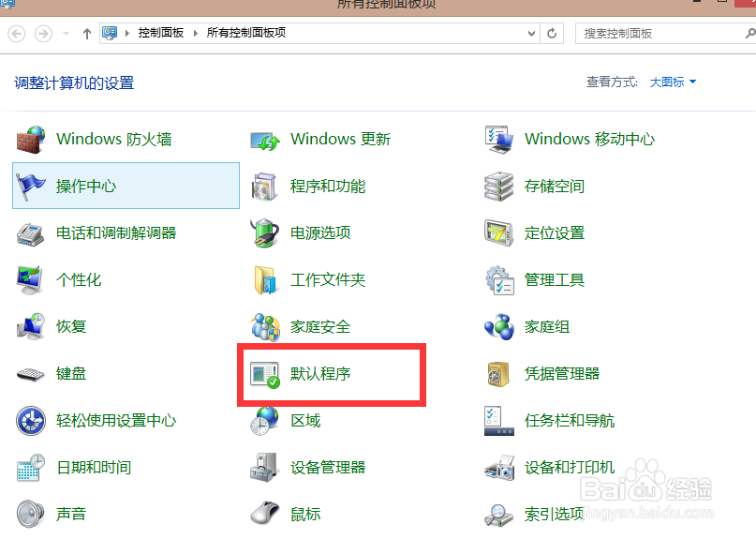Screen dimensions: 756x539
Task: Open the 恢复 recovery icon
Action: (x=31, y=326)
